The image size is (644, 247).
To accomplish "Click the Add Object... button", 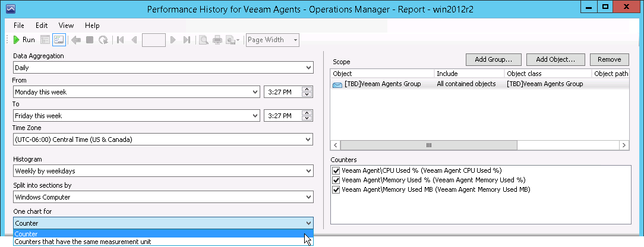I will (x=555, y=59).
